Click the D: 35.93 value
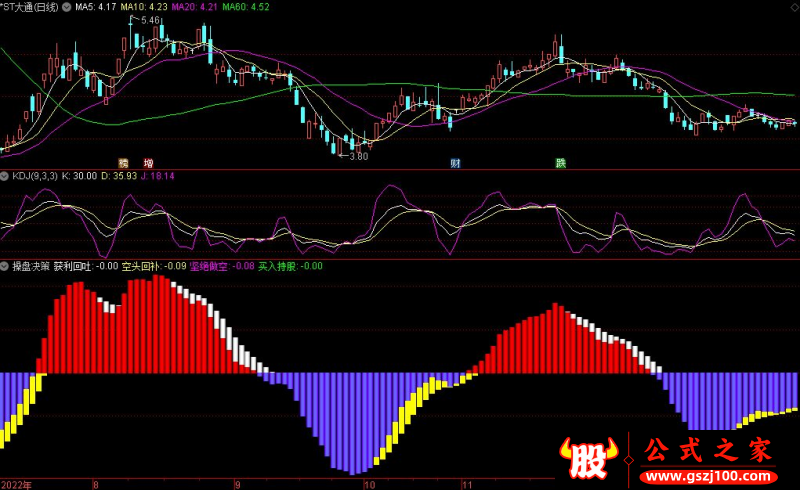This screenshot has height=490, width=800. (x=119, y=176)
